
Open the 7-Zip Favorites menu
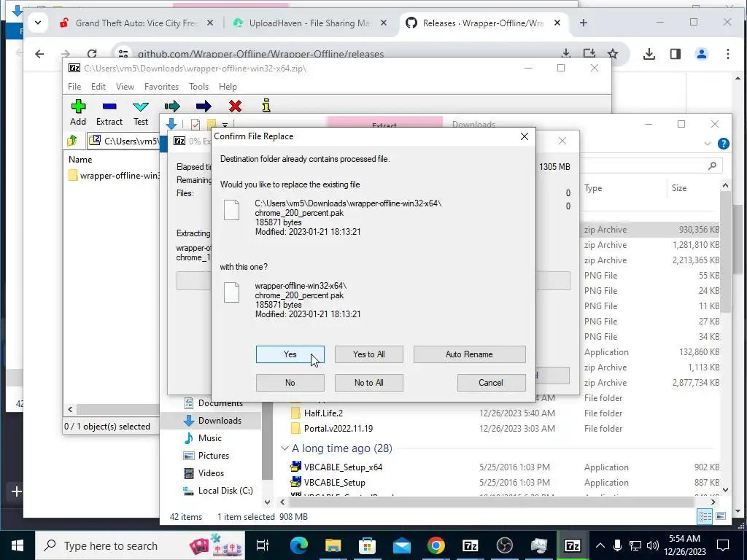(x=161, y=87)
